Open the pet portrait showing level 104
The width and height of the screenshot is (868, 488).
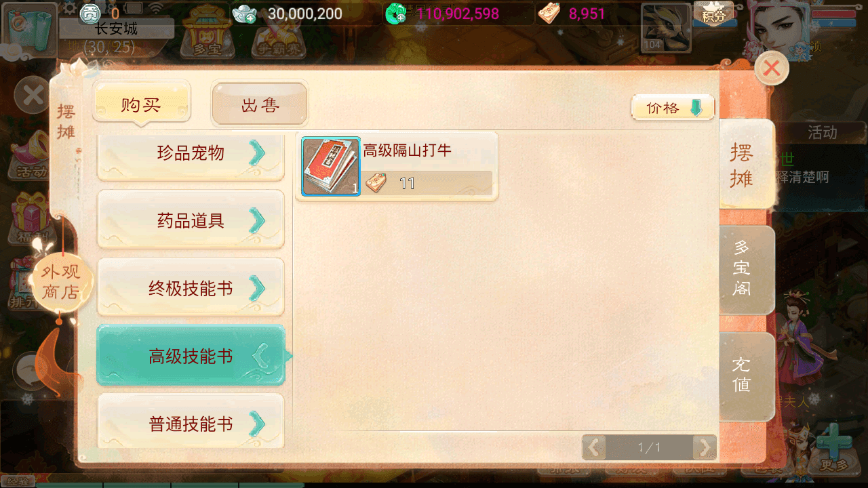pyautogui.click(x=665, y=27)
